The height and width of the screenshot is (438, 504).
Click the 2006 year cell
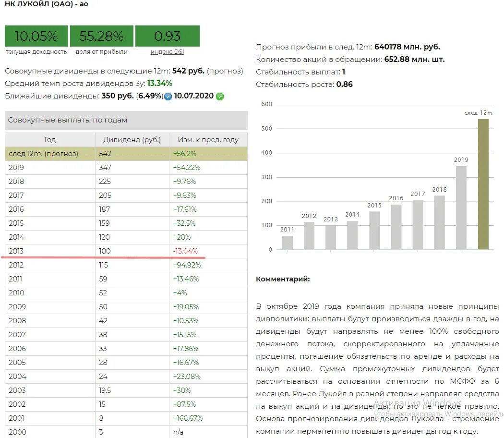(50, 349)
